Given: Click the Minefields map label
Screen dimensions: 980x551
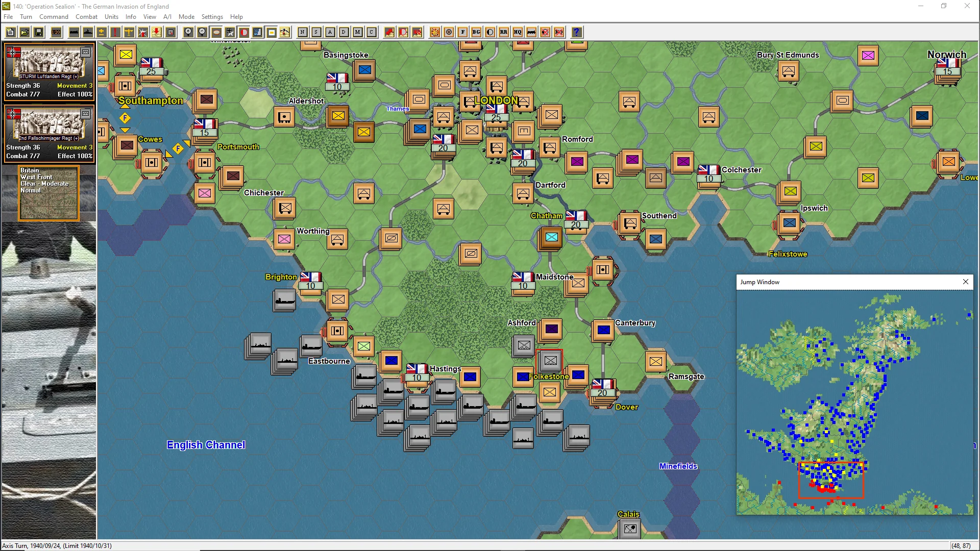Looking at the screenshot, I should click(678, 466).
